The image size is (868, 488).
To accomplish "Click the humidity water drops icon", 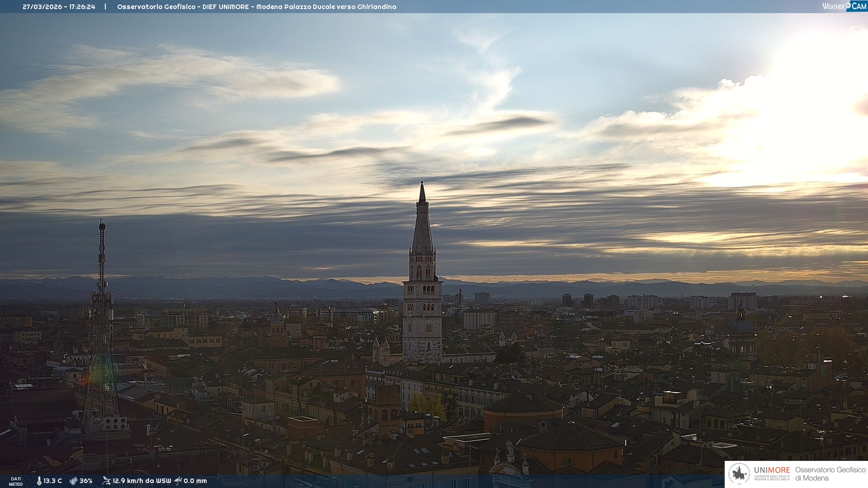I will coord(73,481).
